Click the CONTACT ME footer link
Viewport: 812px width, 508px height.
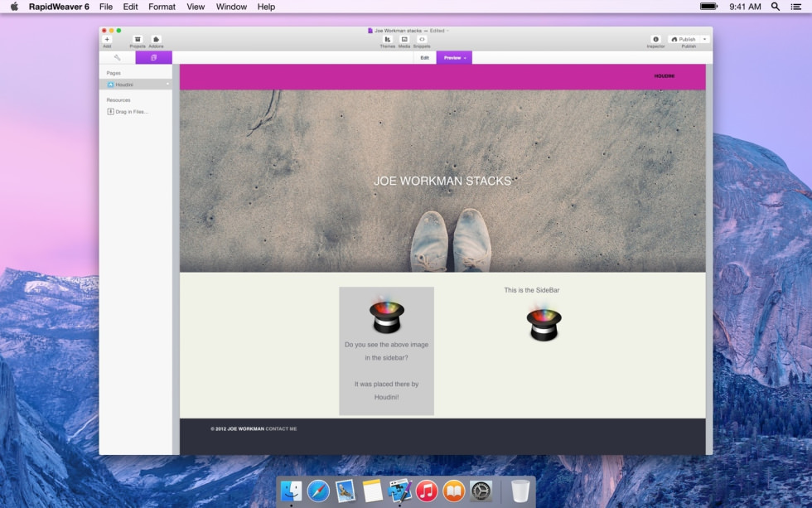(281, 428)
